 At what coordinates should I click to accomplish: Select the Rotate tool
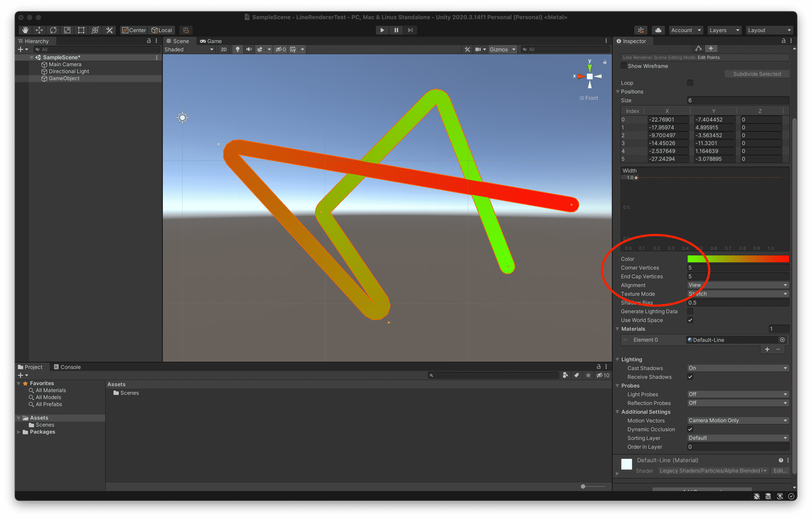[x=53, y=30]
